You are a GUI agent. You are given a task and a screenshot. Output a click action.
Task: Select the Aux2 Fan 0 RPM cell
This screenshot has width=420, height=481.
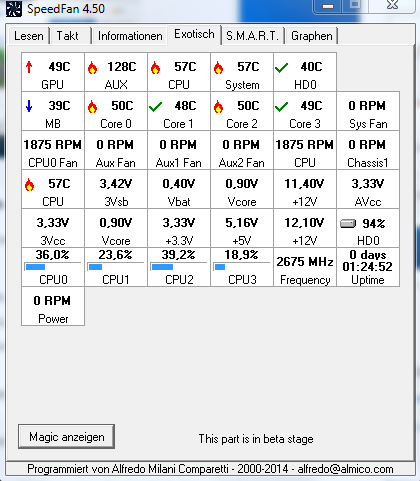coord(242,150)
